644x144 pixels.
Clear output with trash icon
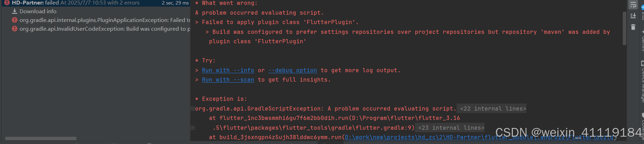pos(633,27)
